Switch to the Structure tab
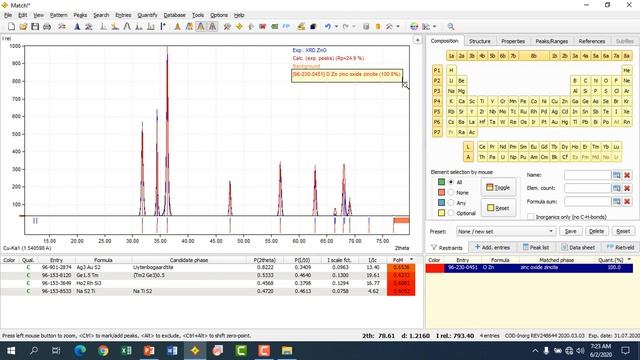This screenshot has width=640, height=360. click(x=480, y=41)
